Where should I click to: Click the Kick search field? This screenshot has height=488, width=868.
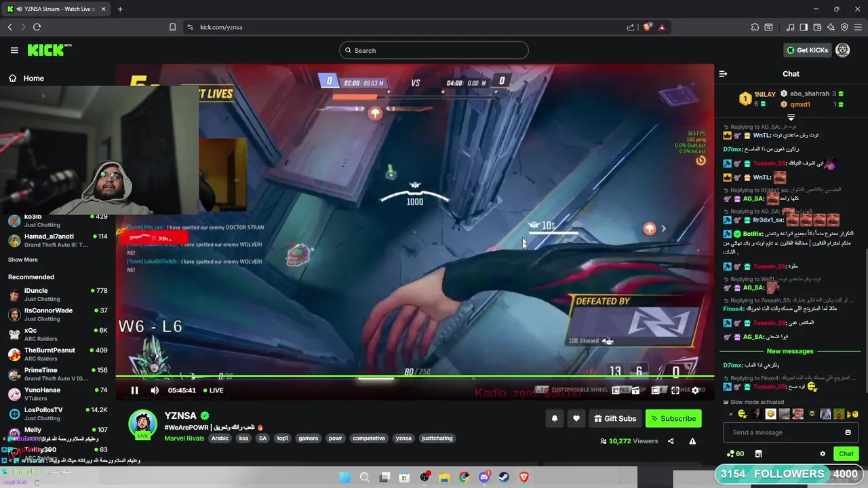pos(434,50)
